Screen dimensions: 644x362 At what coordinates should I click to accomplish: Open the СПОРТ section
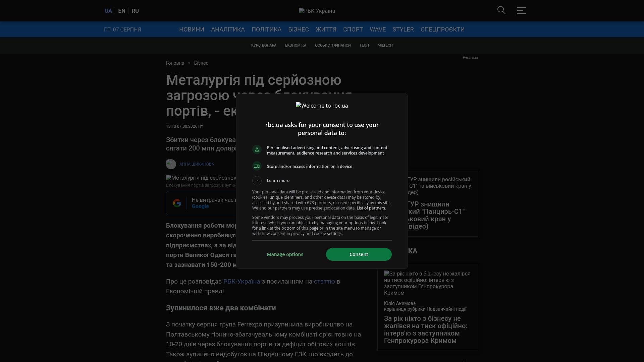(x=353, y=29)
